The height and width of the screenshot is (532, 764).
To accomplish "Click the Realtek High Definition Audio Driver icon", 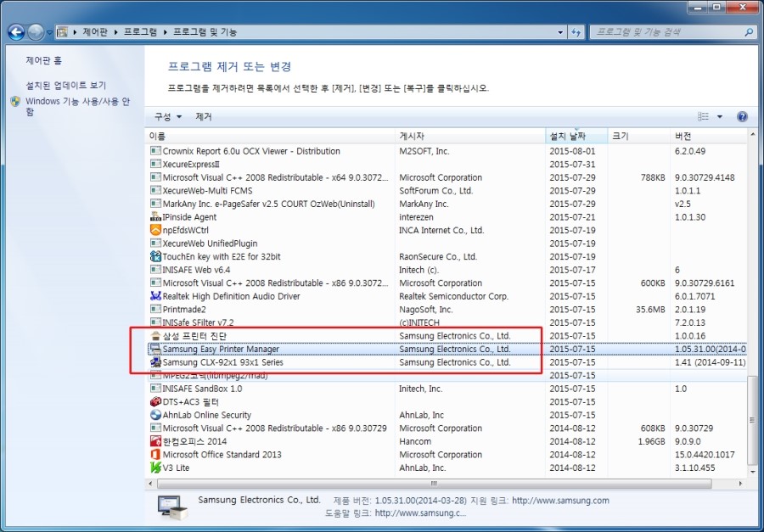I will click(154, 296).
